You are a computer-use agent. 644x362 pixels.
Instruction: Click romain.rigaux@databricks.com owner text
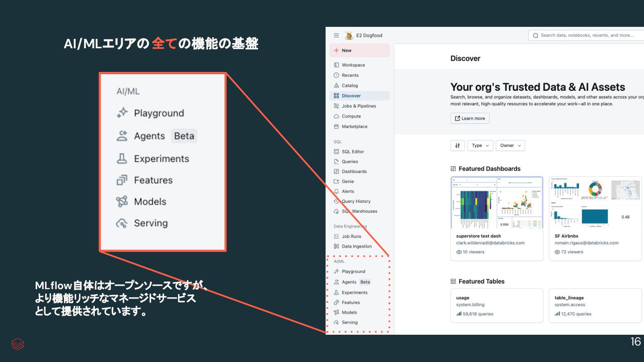[586, 243]
